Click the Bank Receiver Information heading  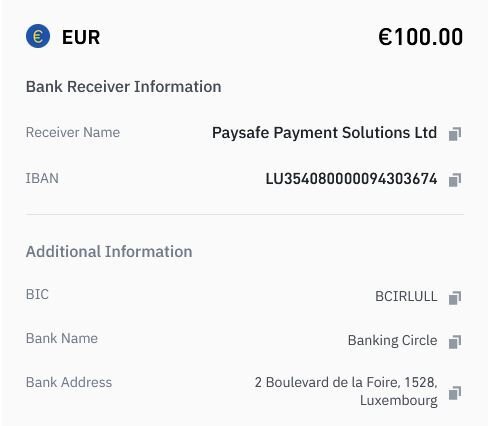(124, 87)
